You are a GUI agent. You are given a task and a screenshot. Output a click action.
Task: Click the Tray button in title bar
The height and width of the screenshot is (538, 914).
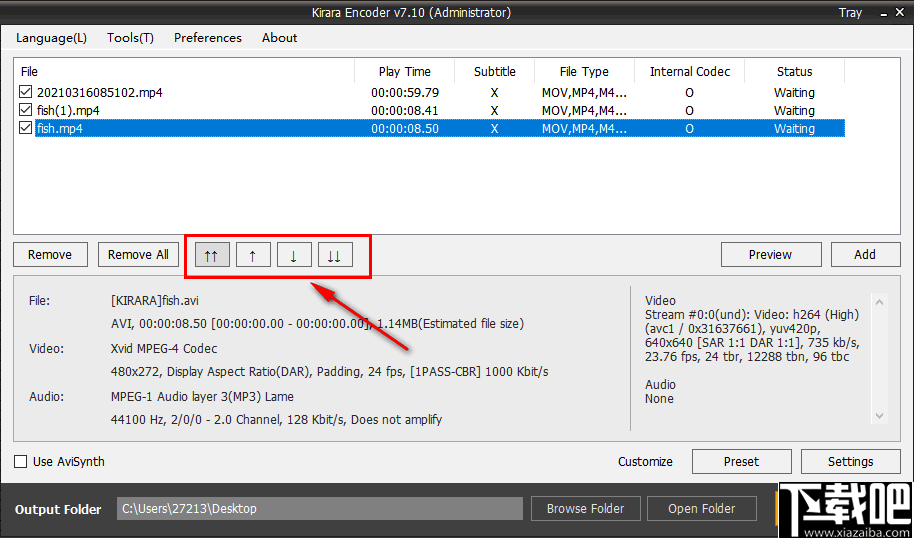pos(850,12)
